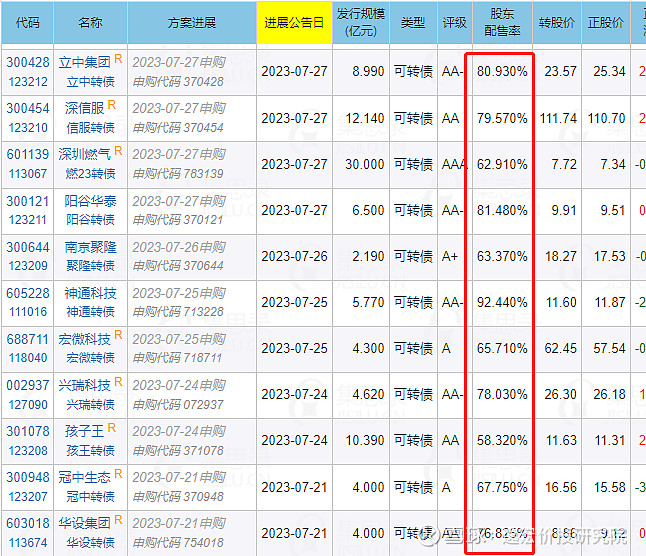Image resolution: width=646 pixels, height=556 pixels.
Task: Open 聚隆转债 bond link
Action: pyautogui.click(x=90, y=266)
